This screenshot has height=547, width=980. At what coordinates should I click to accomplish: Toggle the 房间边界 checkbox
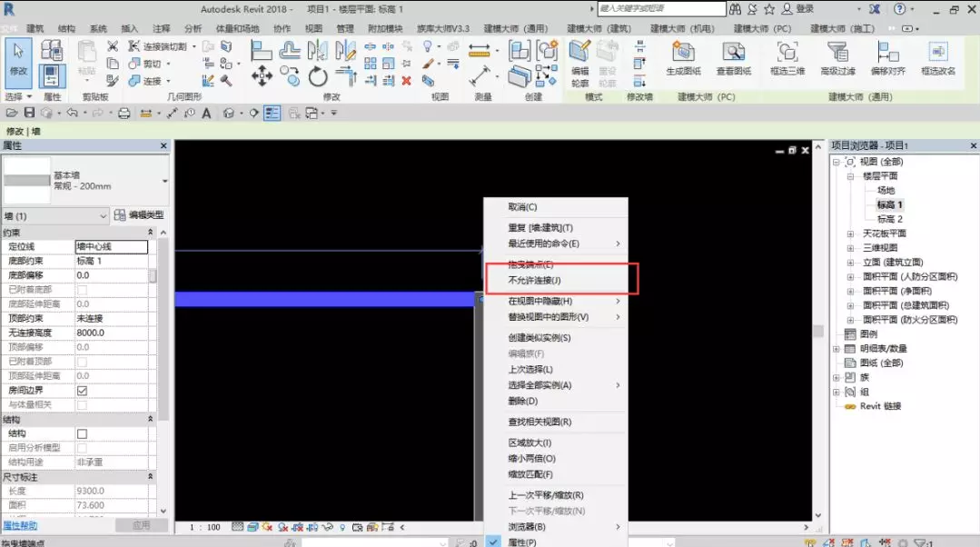82,391
